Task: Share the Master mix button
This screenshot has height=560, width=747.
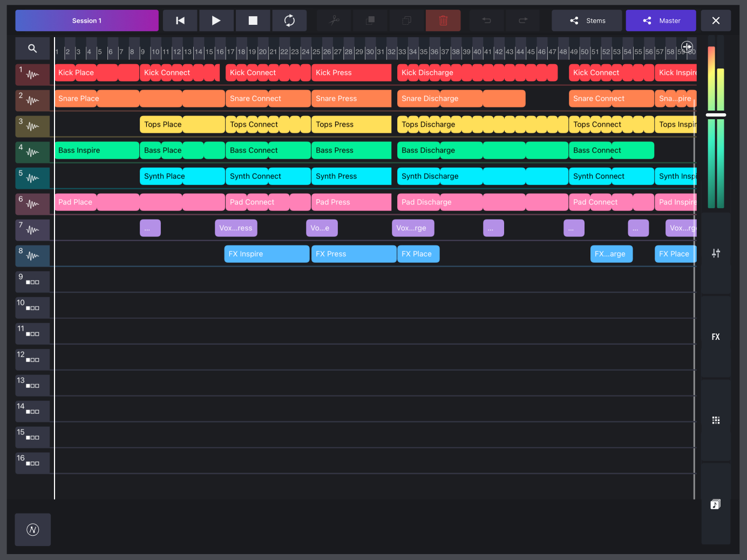Action: (661, 21)
